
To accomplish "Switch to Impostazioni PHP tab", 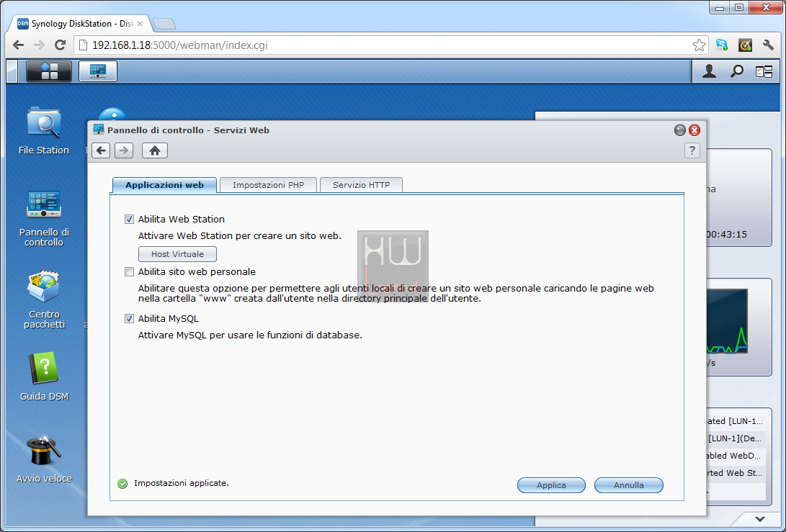I will tap(268, 185).
